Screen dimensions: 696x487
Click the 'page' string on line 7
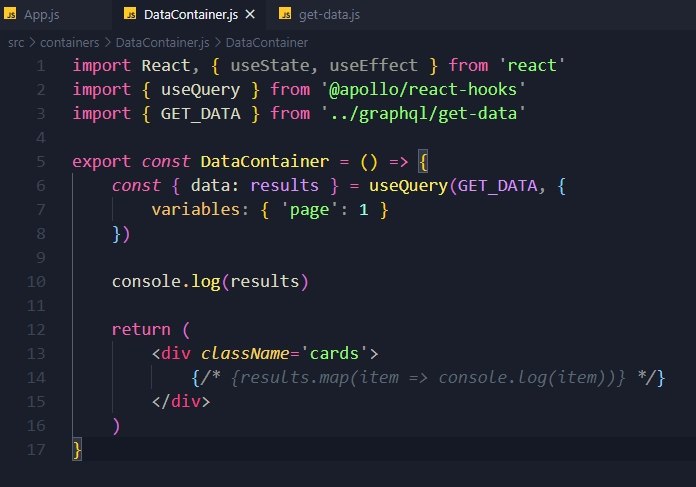[309, 210]
